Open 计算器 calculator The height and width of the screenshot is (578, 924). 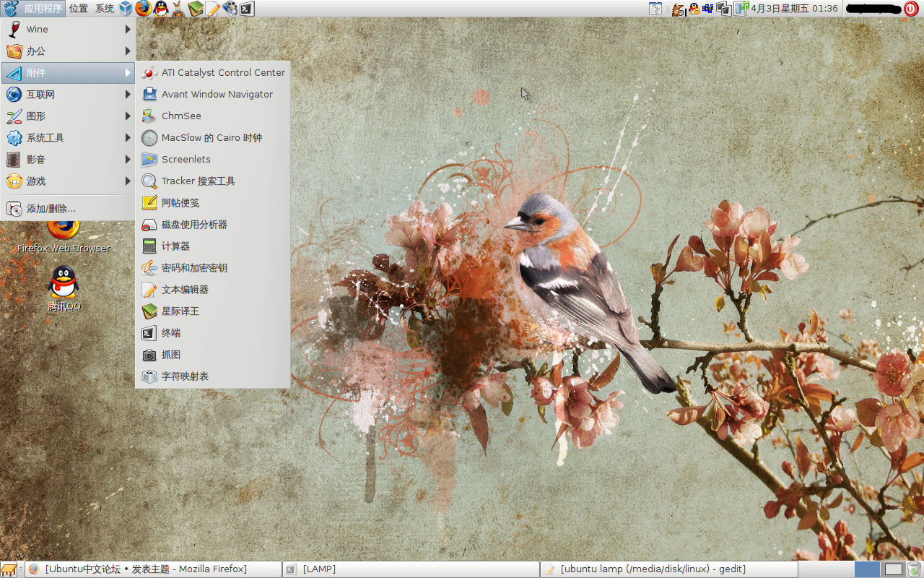coord(213,246)
